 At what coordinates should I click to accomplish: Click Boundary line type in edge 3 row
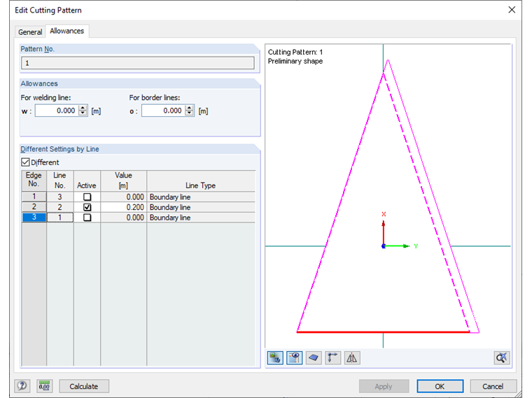tap(201, 218)
